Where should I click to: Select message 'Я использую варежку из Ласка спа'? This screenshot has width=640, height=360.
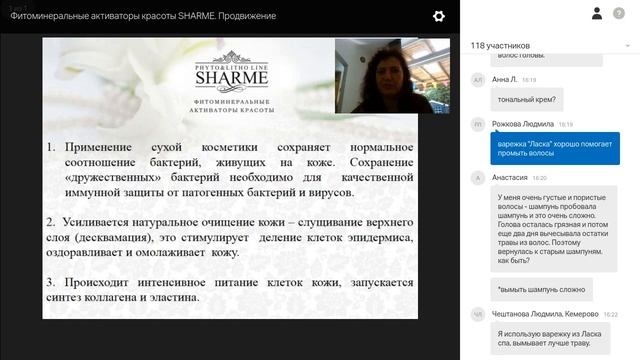pyautogui.click(x=550, y=338)
